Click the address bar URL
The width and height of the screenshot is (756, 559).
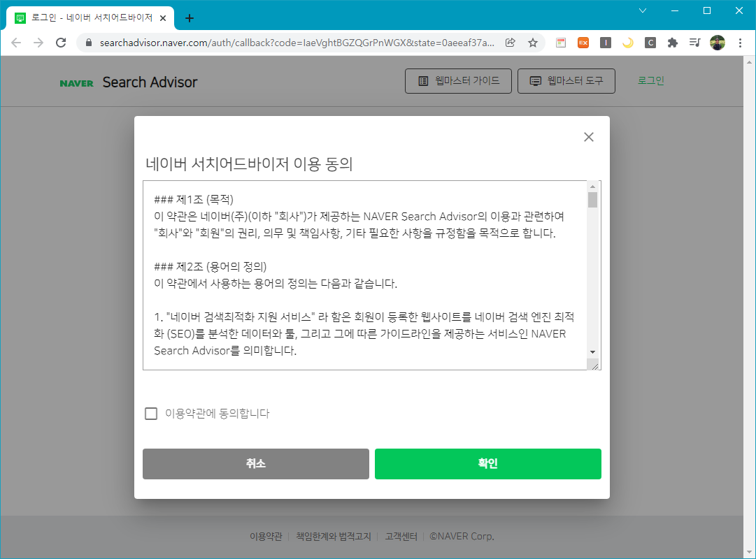point(297,43)
